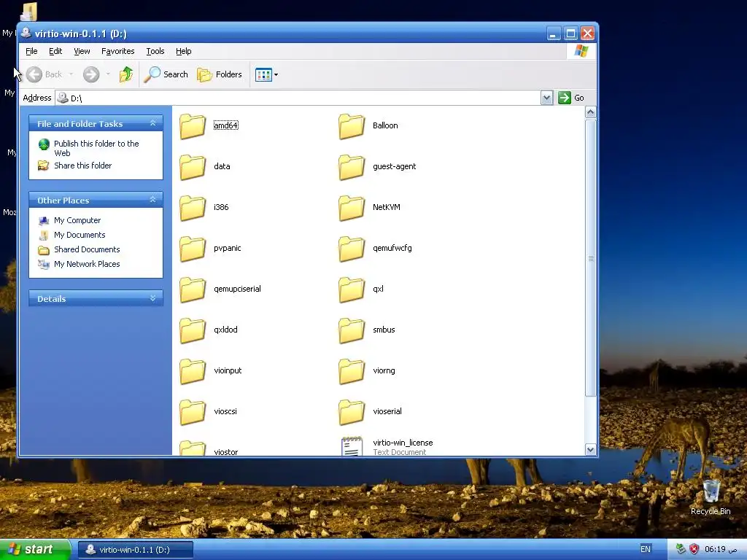Select the guest-agent folder icon
This screenshot has height=560, width=747.
click(352, 167)
